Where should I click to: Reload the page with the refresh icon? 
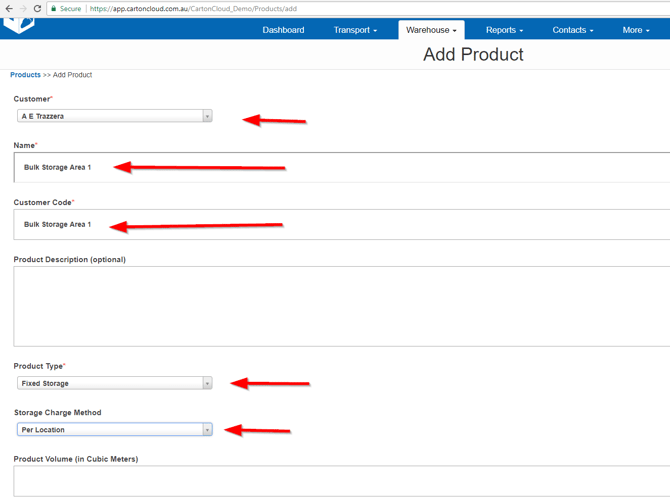pyautogui.click(x=38, y=8)
